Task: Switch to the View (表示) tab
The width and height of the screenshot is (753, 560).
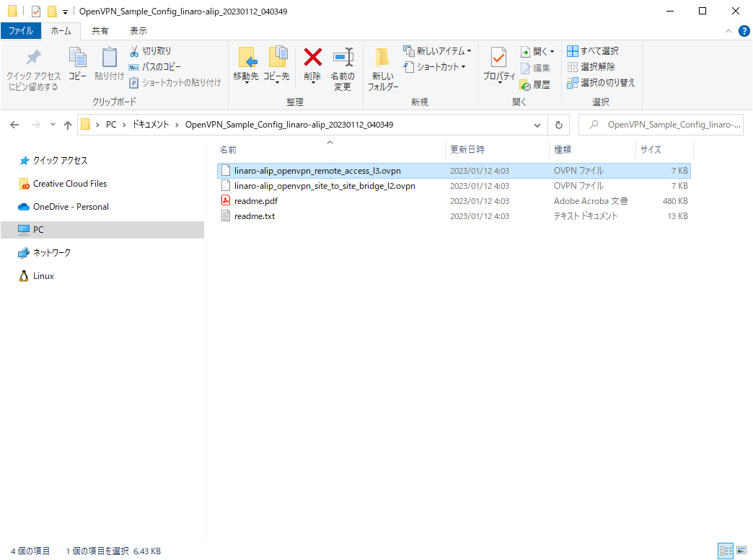Action: 138,31
